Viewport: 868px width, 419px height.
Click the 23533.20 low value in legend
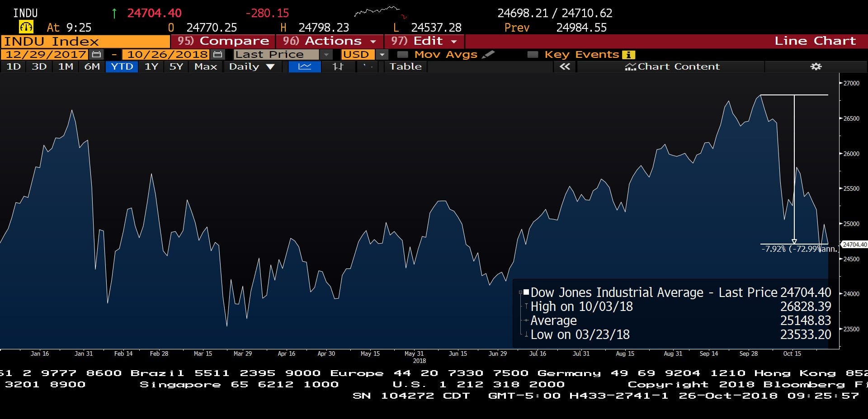click(x=806, y=334)
